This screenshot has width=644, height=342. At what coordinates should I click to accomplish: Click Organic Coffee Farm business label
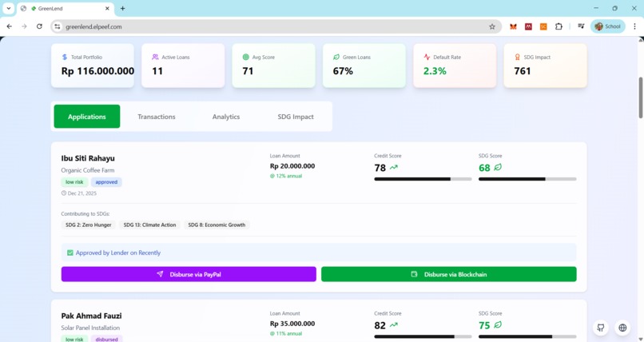pyautogui.click(x=88, y=170)
